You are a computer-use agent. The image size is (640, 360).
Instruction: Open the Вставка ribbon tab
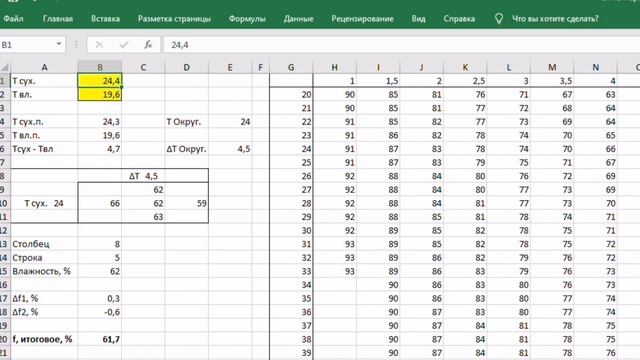tap(105, 19)
